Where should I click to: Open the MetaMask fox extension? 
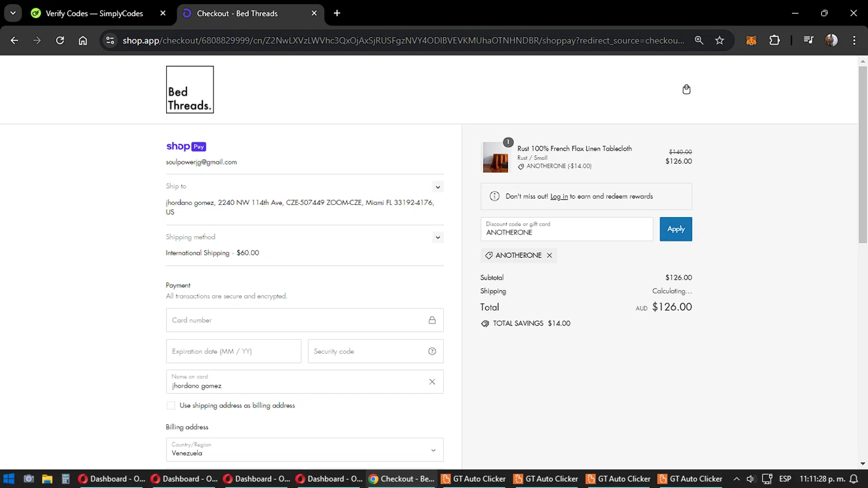click(x=751, y=41)
